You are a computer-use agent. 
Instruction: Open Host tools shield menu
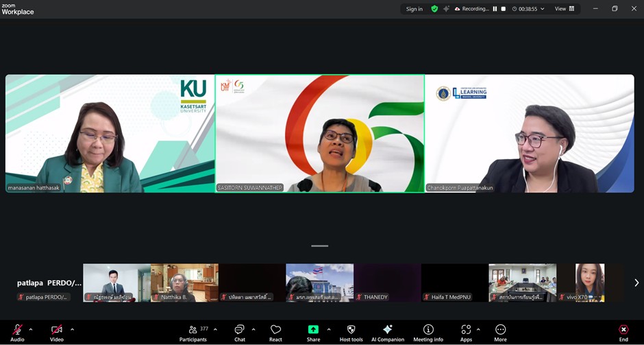pos(351,333)
